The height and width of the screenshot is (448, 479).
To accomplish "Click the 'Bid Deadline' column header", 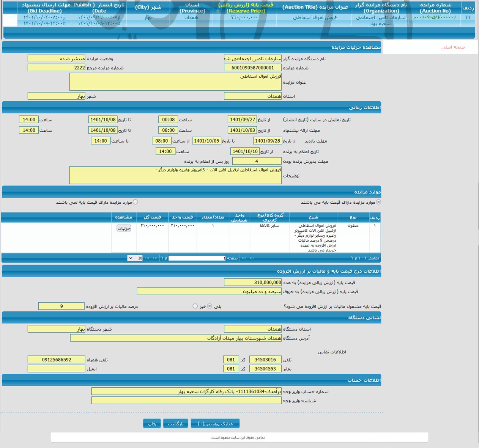I will tap(45, 8).
